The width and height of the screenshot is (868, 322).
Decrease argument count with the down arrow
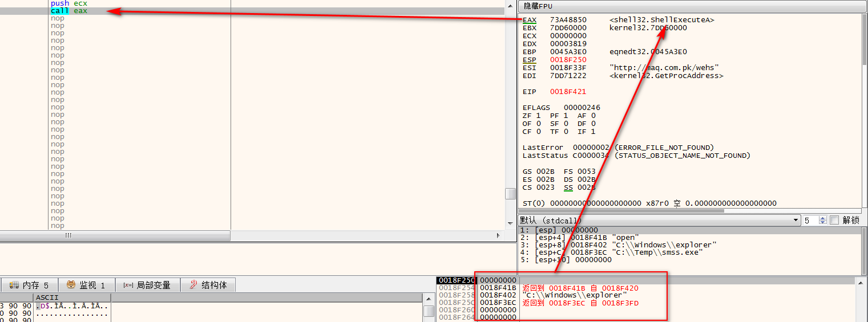(x=823, y=223)
